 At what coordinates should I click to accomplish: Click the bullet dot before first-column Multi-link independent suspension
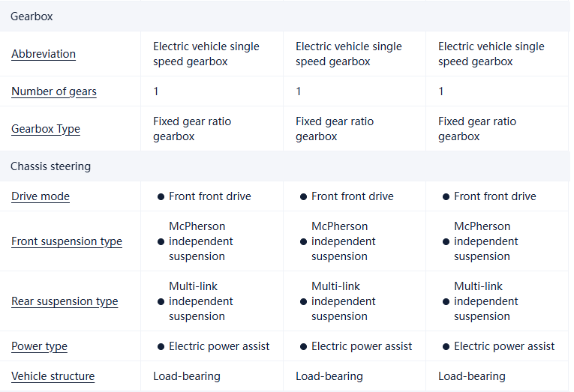pos(161,302)
